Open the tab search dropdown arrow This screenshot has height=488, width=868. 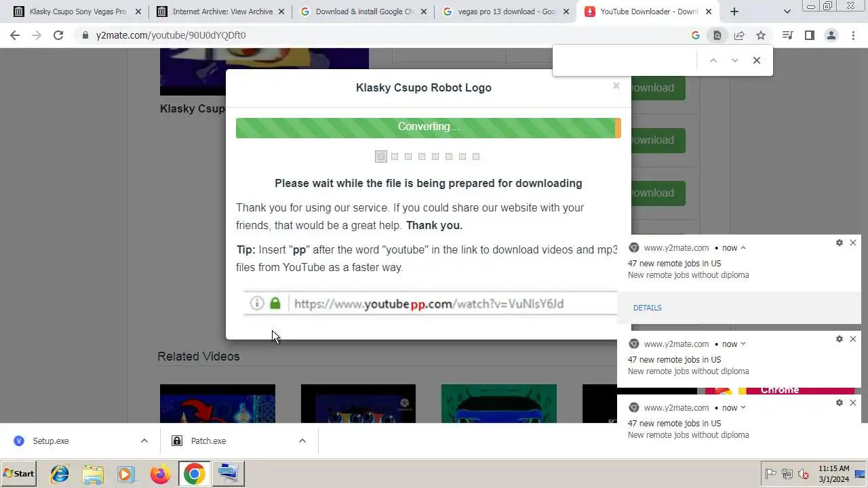tap(787, 12)
